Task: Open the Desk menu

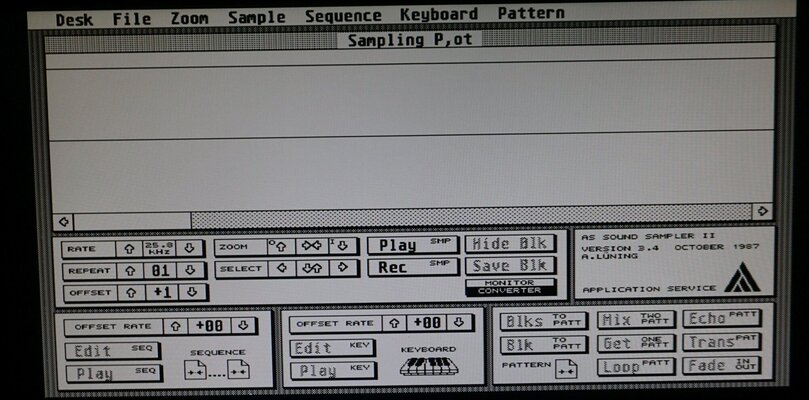Action: [x=74, y=19]
